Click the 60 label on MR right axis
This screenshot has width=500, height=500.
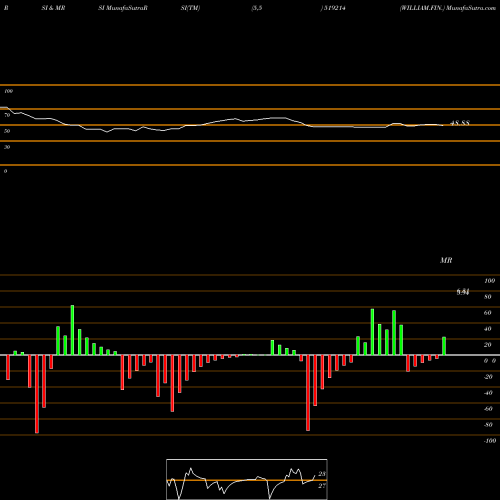tap(488, 313)
